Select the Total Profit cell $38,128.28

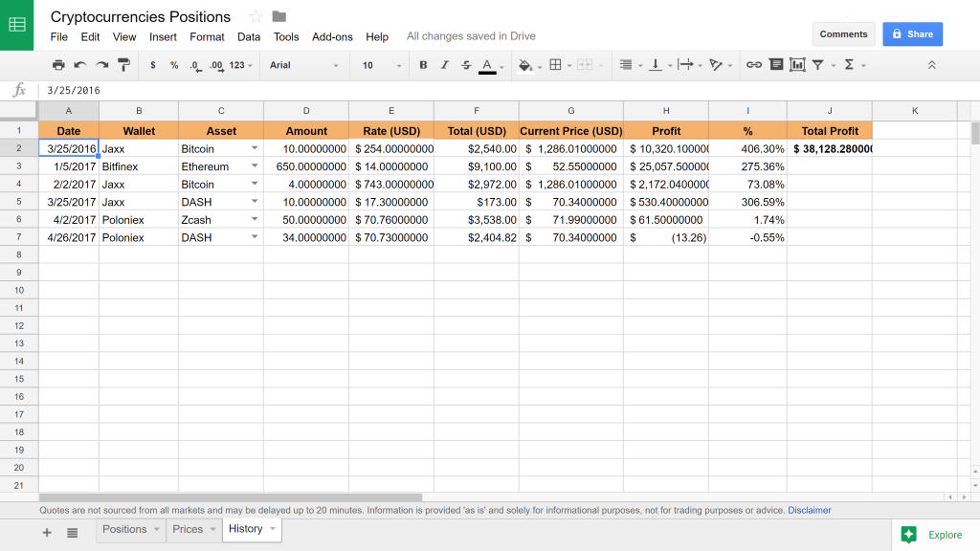tap(830, 148)
